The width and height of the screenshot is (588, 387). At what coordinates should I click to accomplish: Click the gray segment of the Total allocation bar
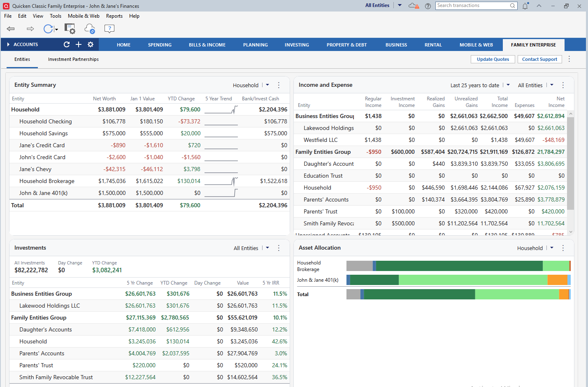(x=353, y=294)
